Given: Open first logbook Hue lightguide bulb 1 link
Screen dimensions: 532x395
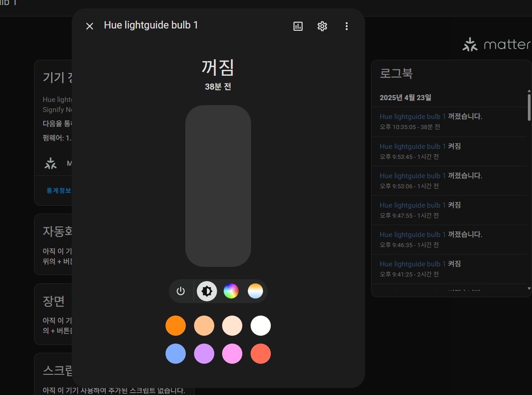Looking at the screenshot, I should [412, 117].
